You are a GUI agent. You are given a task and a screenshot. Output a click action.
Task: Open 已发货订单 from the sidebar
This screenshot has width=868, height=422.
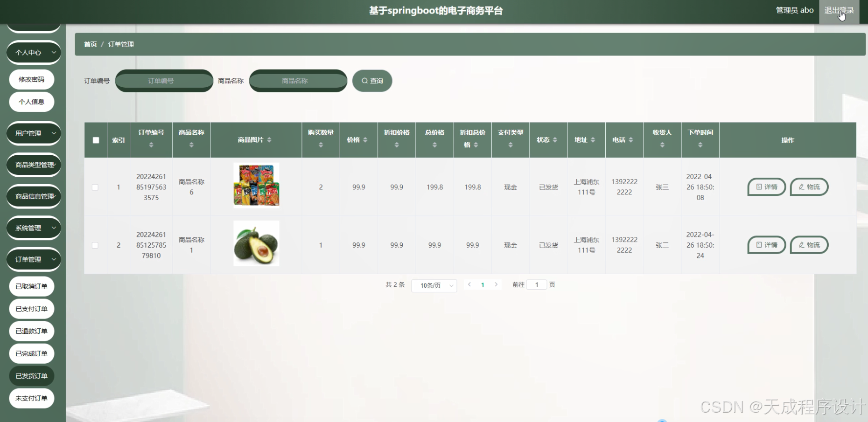pos(31,376)
